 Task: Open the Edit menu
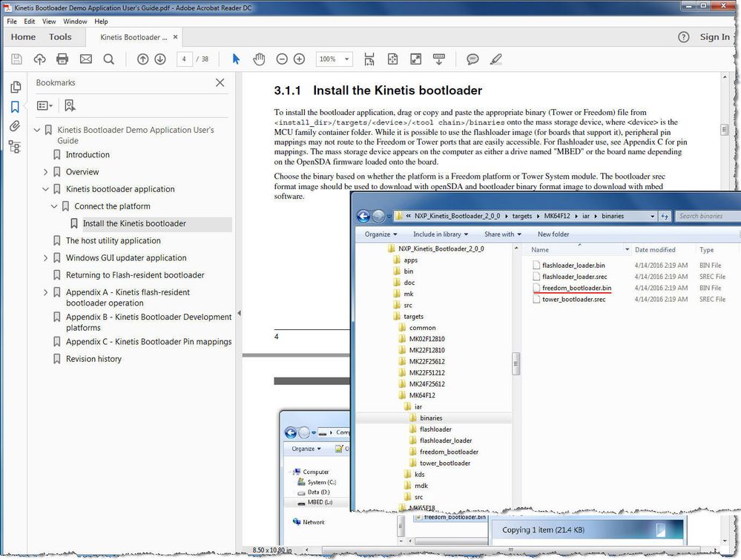30,22
